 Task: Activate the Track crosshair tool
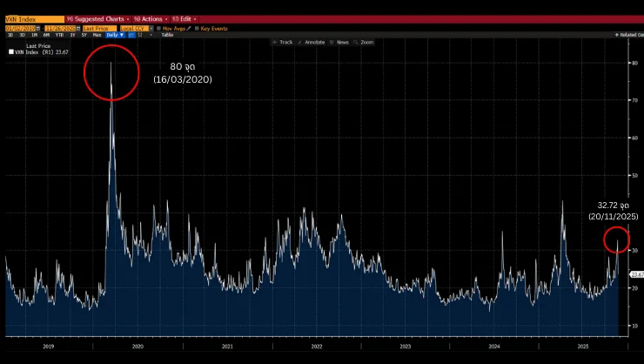pyautogui.click(x=283, y=43)
